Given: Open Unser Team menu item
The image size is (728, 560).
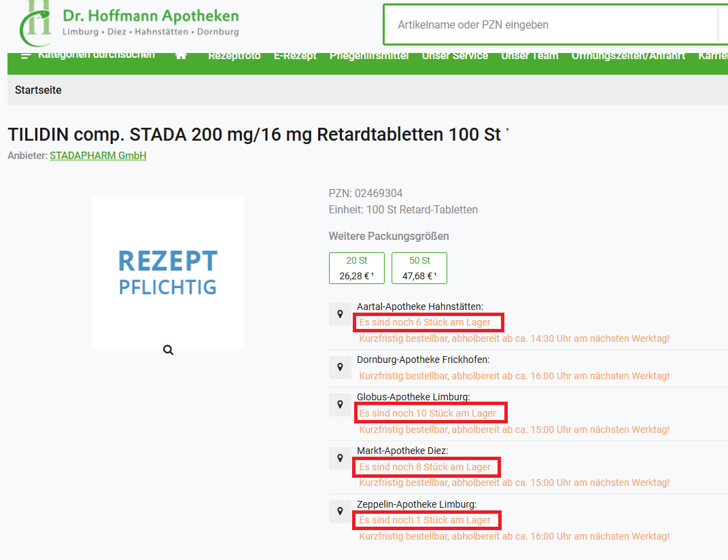Looking at the screenshot, I should [530, 56].
